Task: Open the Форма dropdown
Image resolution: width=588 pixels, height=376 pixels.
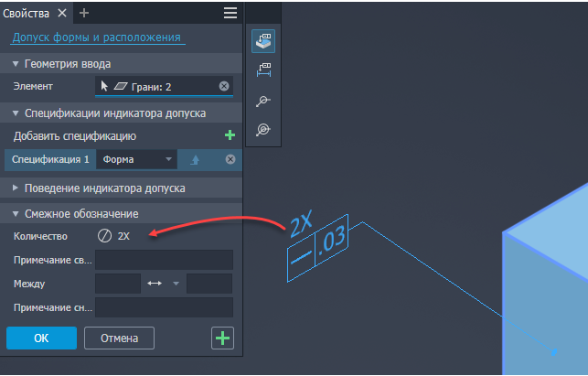Action: coord(136,159)
